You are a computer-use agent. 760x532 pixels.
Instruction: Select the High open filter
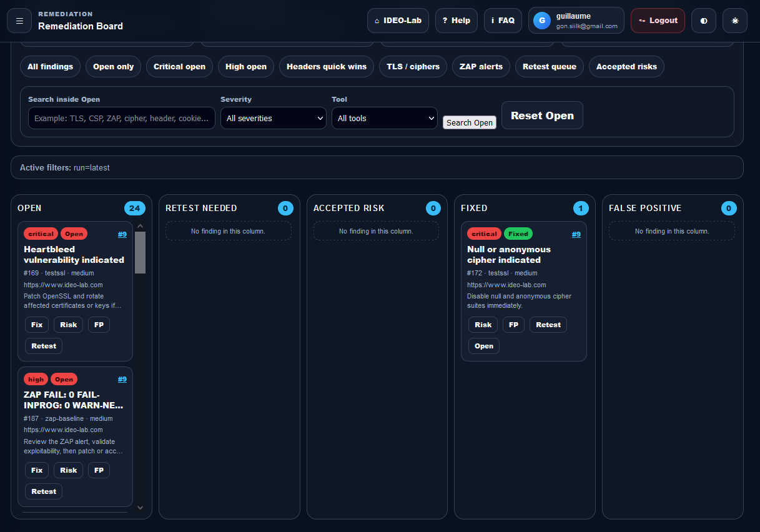click(246, 67)
